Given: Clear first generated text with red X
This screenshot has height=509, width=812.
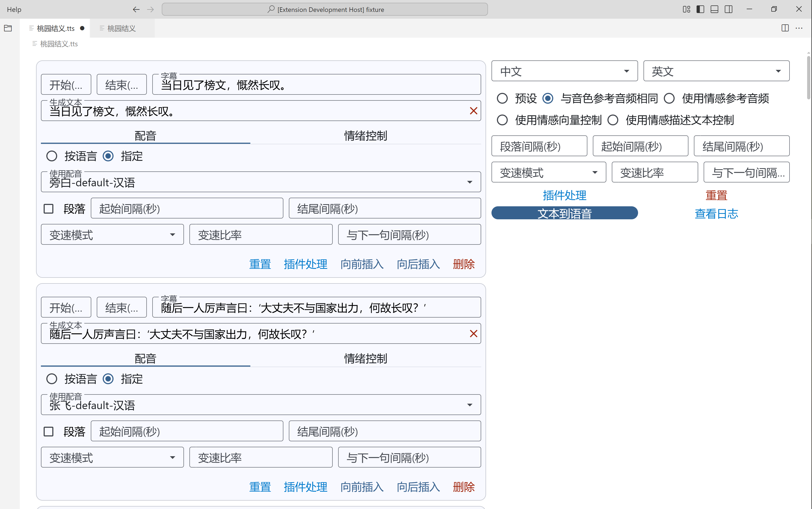Looking at the screenshot, I should (473, 111).
